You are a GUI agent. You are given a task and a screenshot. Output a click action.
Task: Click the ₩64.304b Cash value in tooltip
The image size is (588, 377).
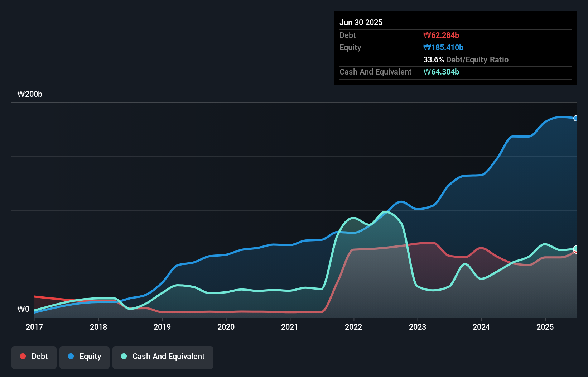pyautogui.click(x=441, y=72)
